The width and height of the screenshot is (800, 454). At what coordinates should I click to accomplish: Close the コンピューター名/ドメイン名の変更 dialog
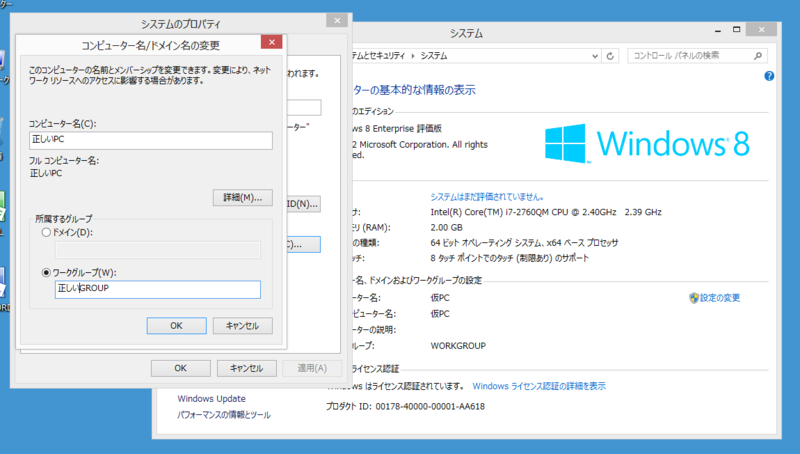(x=271, y=42)
